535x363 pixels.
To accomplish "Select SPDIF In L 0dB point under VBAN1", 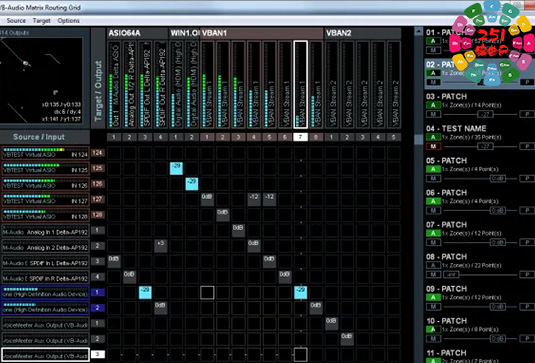I will (x=269, y=261).
